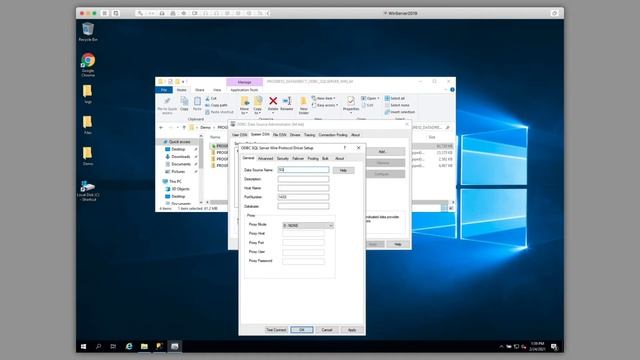Image resolution: width=640 pixels, height=360 pixels.
Task: Switch to the Manage Application Tools tab
Action: [244, 90]
